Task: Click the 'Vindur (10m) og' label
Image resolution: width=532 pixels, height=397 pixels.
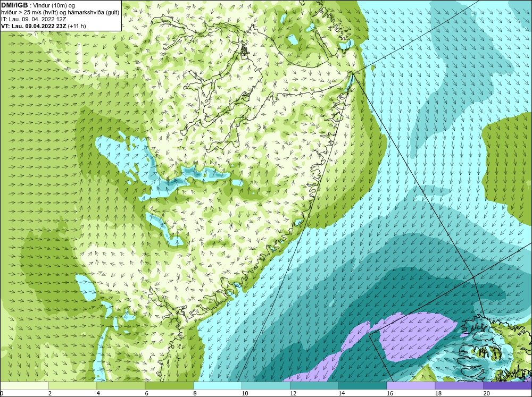Action: pyautogui.click(x=54, y=5)
